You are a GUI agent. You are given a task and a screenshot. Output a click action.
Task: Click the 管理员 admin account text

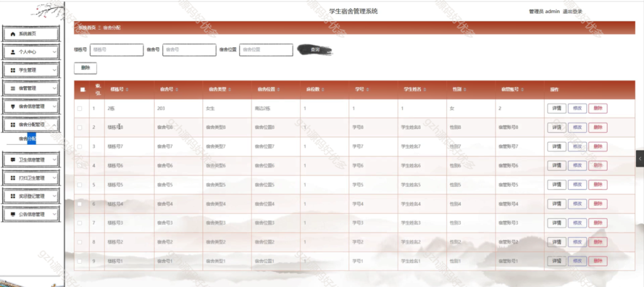point(544,11)
